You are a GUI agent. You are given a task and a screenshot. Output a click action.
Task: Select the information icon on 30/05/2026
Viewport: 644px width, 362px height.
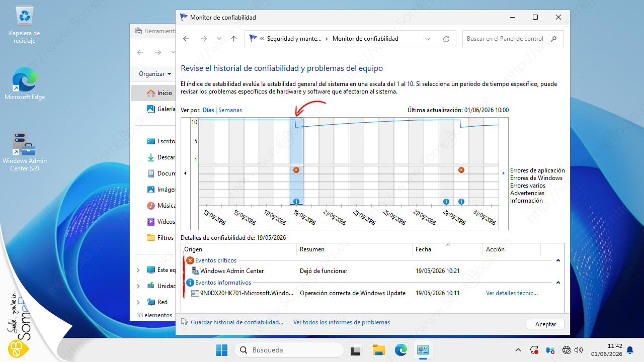(461, 202)
